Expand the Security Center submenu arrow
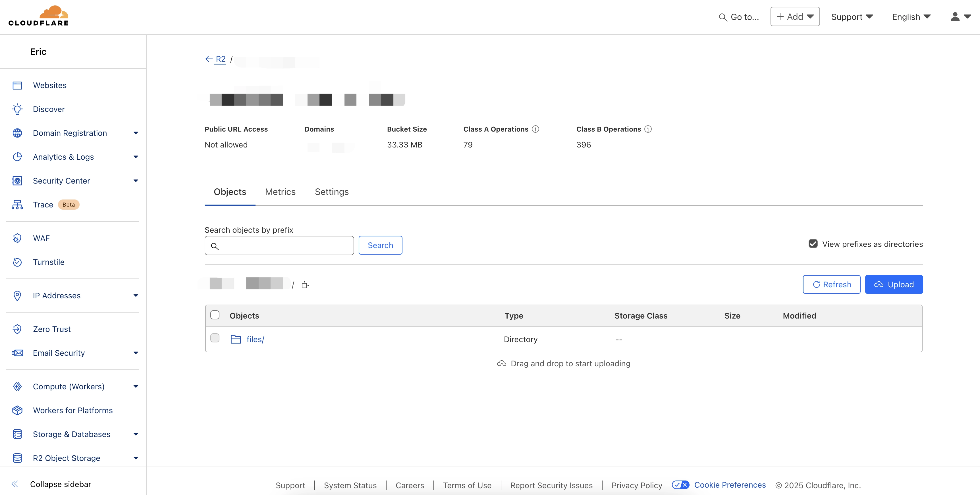Image resolution: width=980 pixels, height=495 pixels. tap(136, 181)
